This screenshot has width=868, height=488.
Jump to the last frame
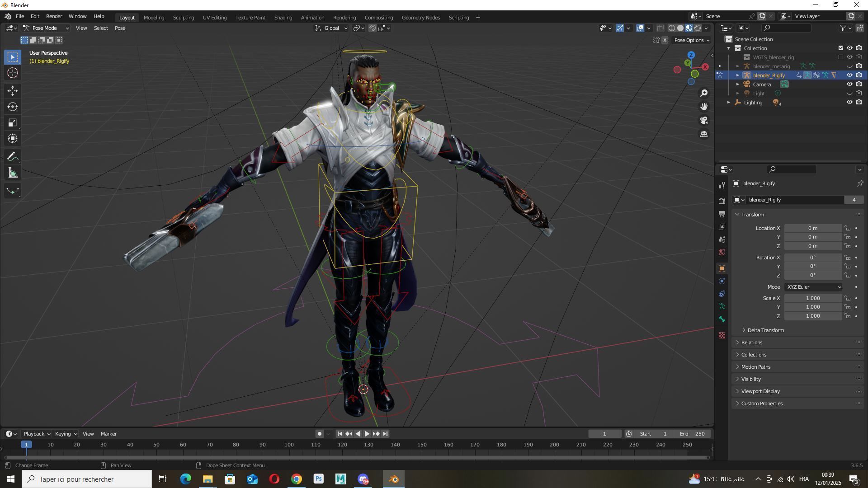click(x=385, y=434)
